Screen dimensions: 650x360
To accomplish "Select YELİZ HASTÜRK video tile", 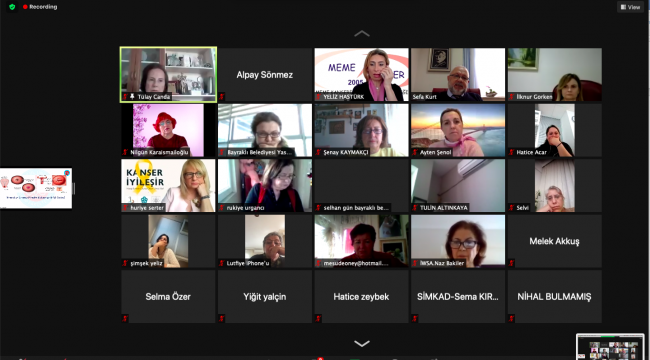I will [361, 75].
